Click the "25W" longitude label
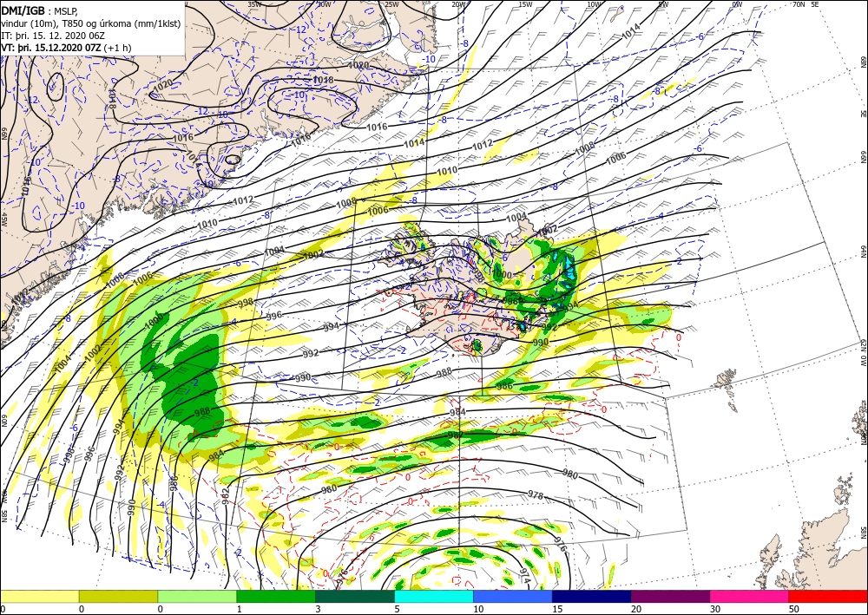868x615 pixels. click(x=392, y=4)
